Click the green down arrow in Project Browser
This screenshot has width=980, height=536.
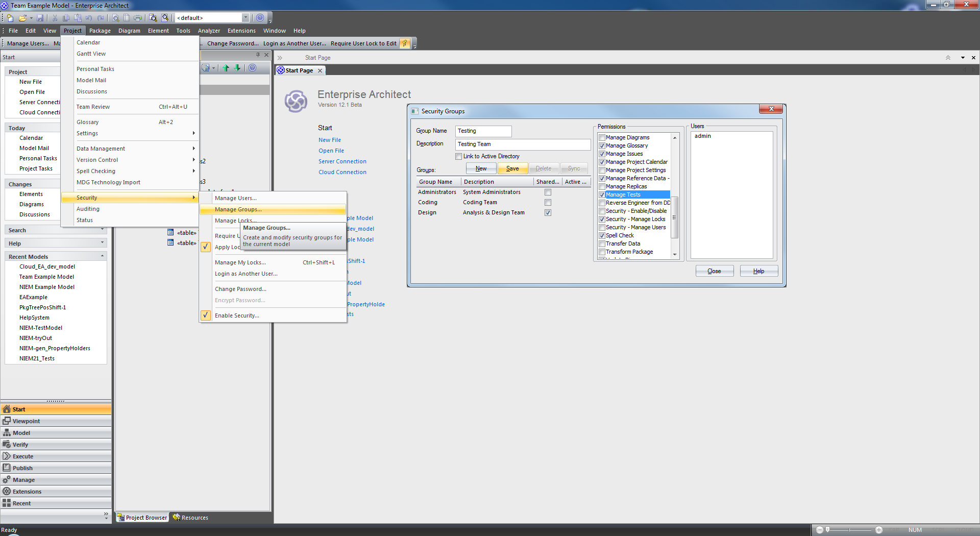237,68
